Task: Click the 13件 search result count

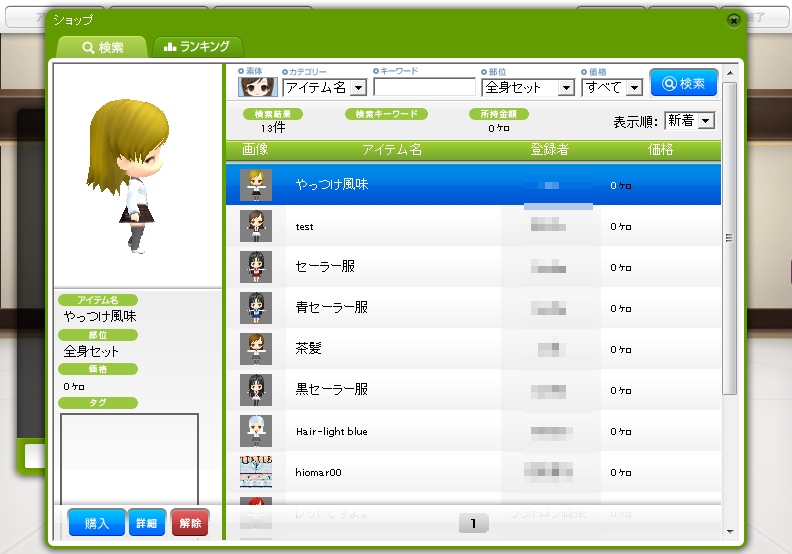Action: click(x=273, y=128)
